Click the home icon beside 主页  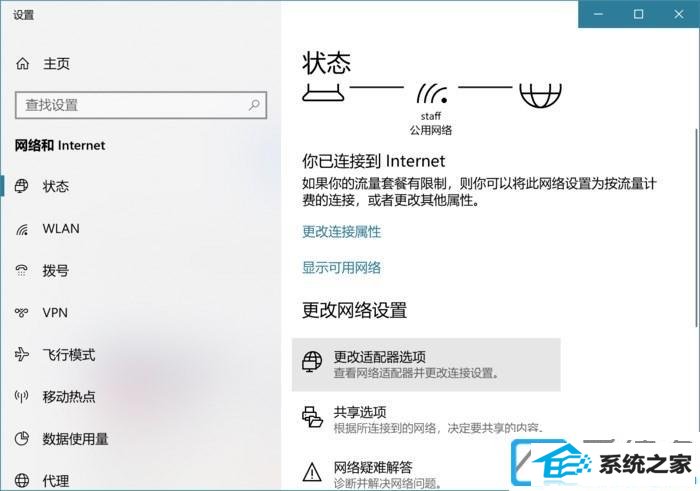(22, 64)
